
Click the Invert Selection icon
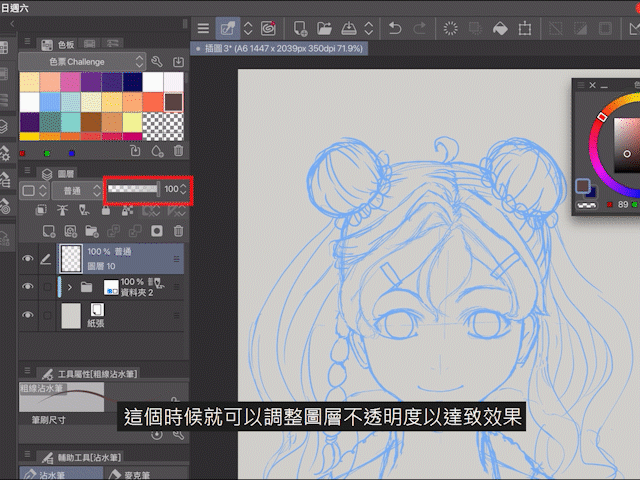click(x=580, y=29)
